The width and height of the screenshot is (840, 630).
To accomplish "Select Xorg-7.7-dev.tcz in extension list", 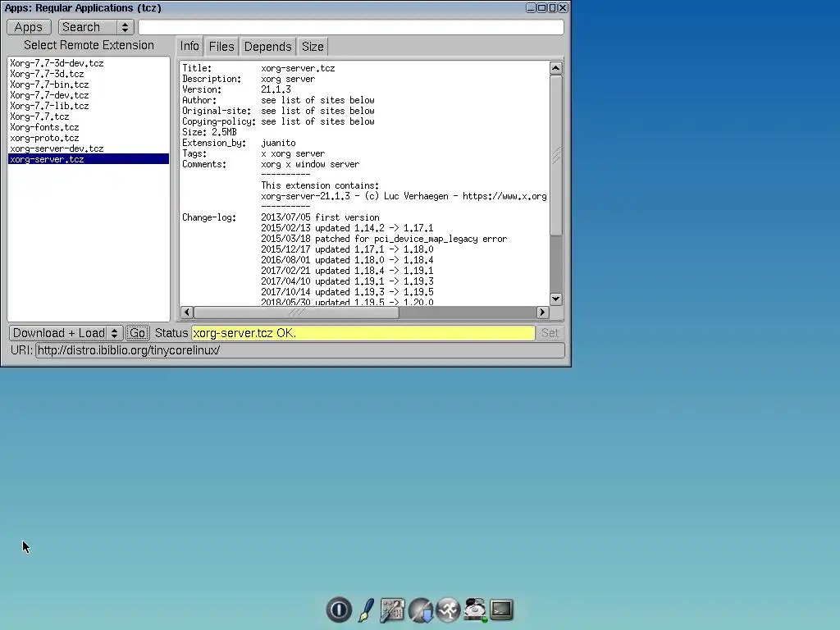I will coord(89,95).
